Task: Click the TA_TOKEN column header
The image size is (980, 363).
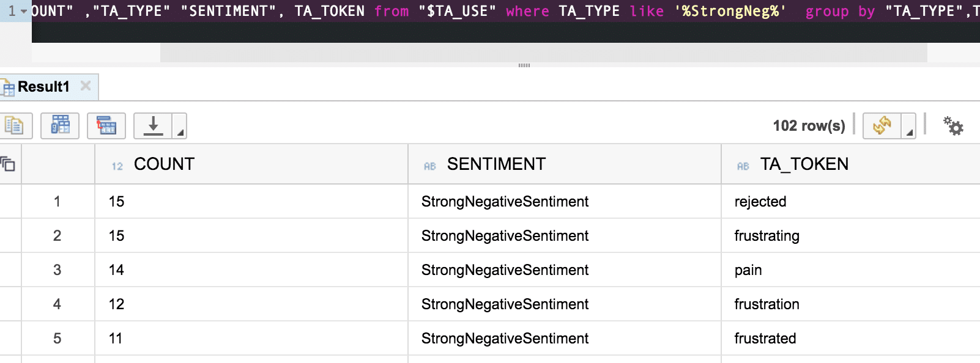Action: point(804,164)
